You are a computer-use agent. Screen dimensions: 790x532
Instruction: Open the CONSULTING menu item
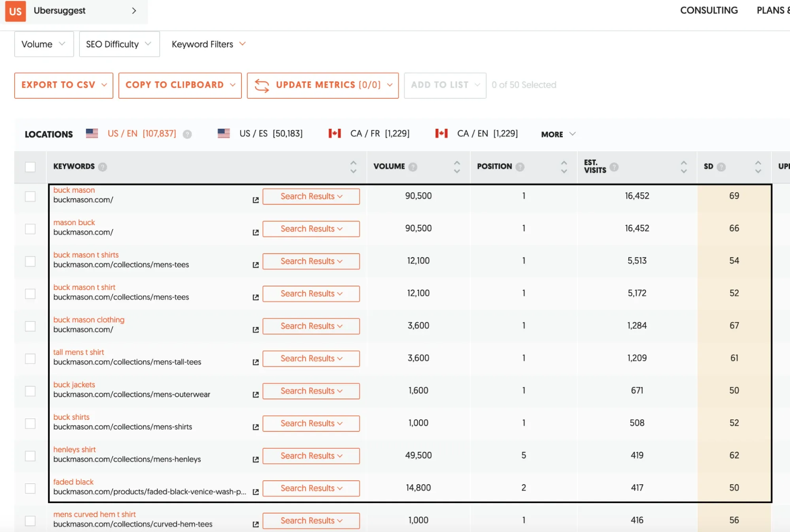point(709,10)
